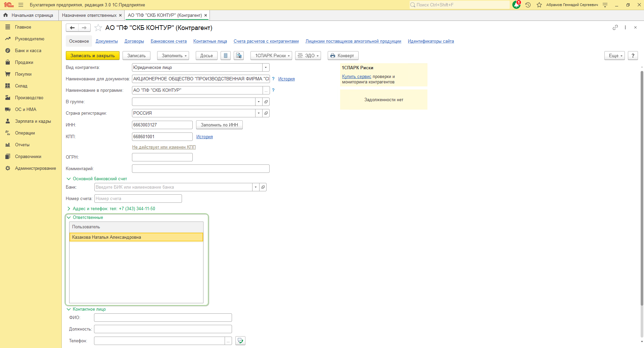Click the Конверт button
Screen dimensions: 644x348
point(343,56)
